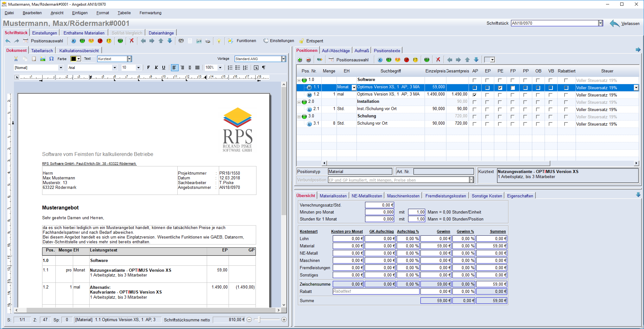Open the 100% zoom dropdown
The image size is (644, 329).
pos(220,68)
